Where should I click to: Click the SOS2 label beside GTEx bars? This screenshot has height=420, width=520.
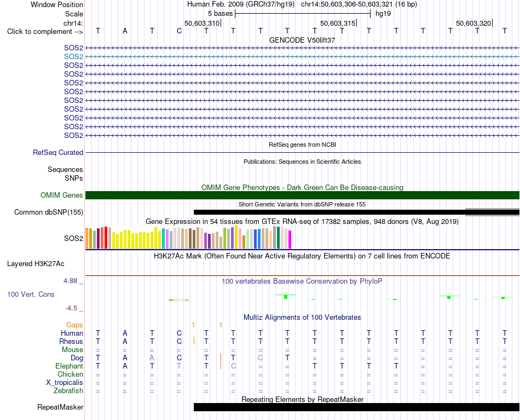(x=74, y=239)
